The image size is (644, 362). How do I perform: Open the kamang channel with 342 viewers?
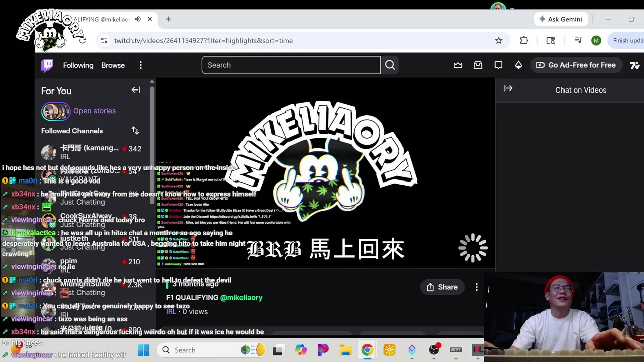(92, 152)
